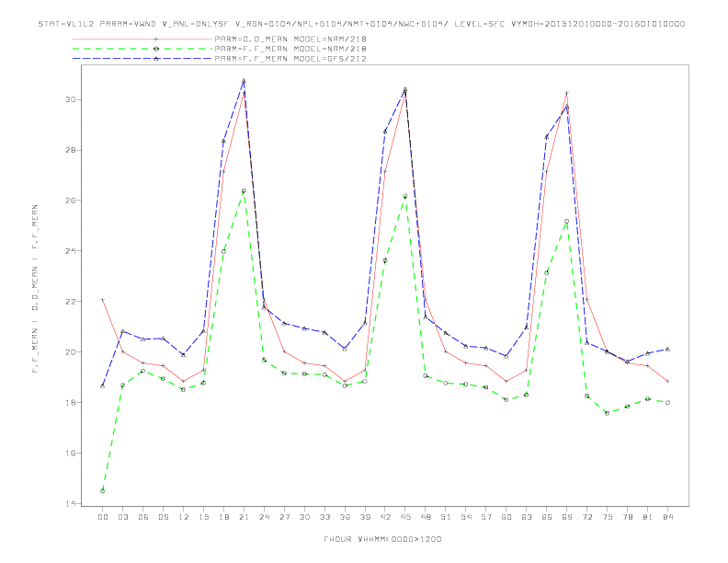Click y-axis tick label 22
This screenshot has height=563, width=728.
[x=71, y=302]
